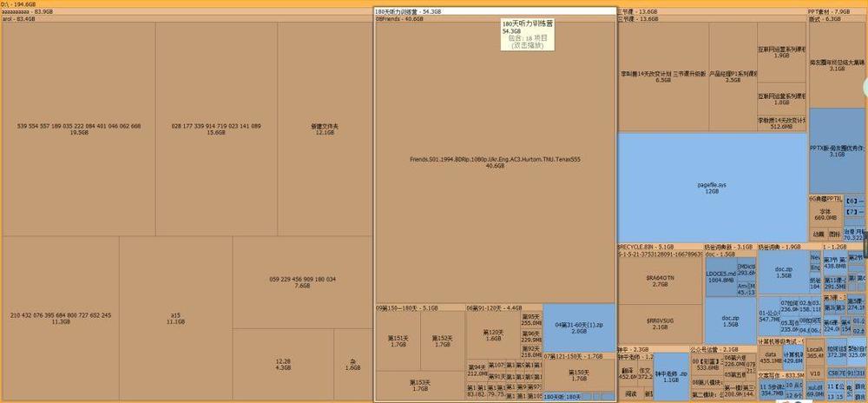Select the pagefile.sys 12GB block
The height and width of the screenshot is (403, 868).
pyautogui.click(x=712, y=187)
